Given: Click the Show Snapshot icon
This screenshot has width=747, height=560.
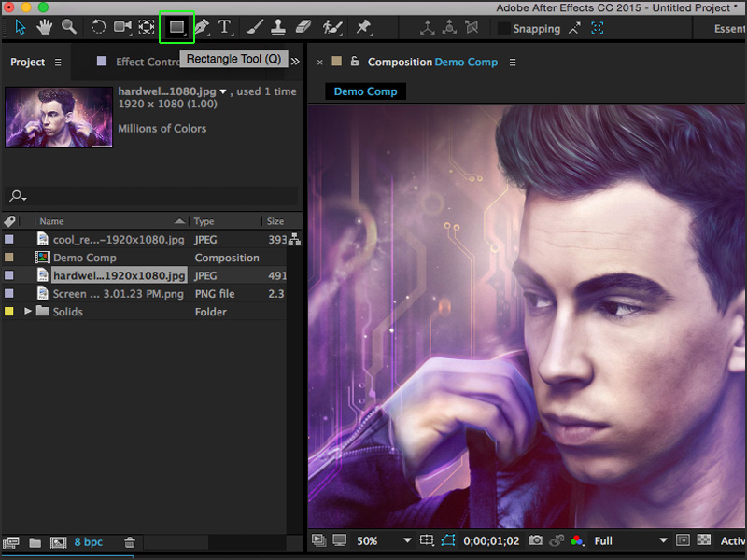Looking at the screenshot, I should (557, 540).
